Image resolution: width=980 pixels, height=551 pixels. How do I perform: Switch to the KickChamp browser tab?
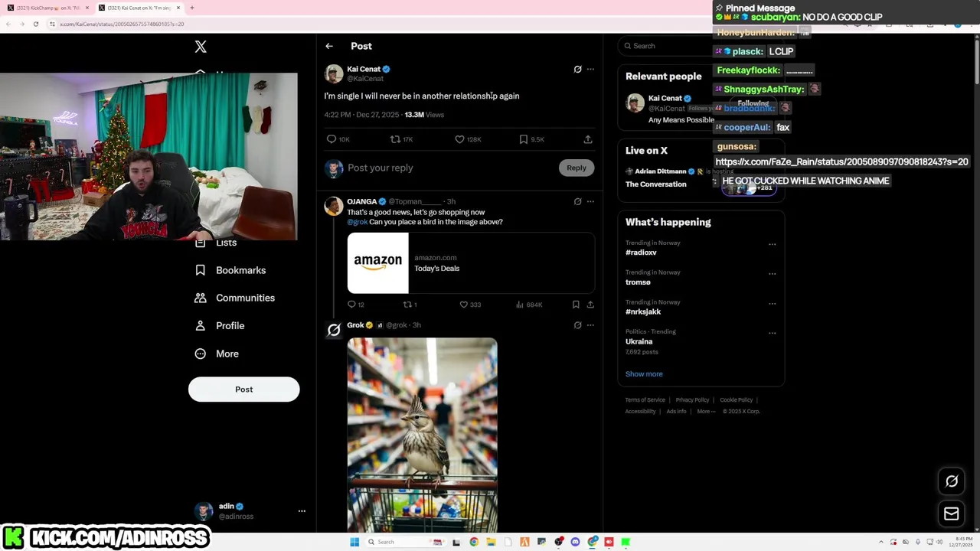coord(47,8)
